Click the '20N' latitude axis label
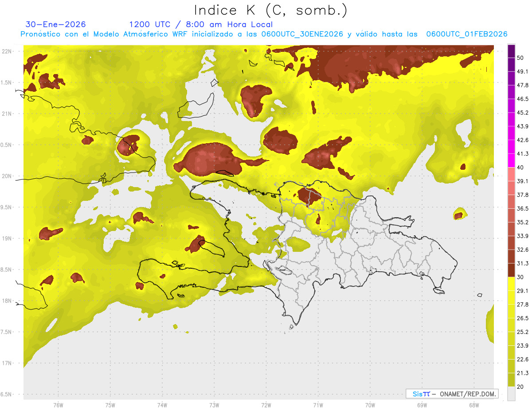 tap(6, 176)
